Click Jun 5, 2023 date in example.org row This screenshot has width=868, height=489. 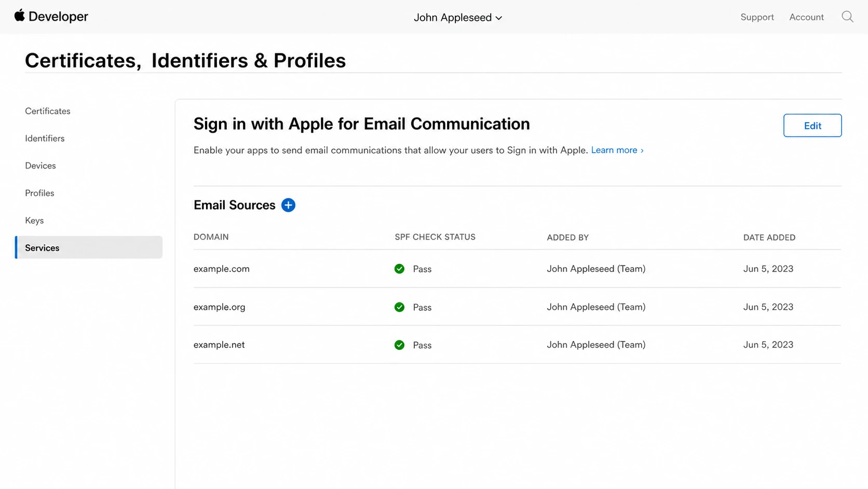(768, 307)
